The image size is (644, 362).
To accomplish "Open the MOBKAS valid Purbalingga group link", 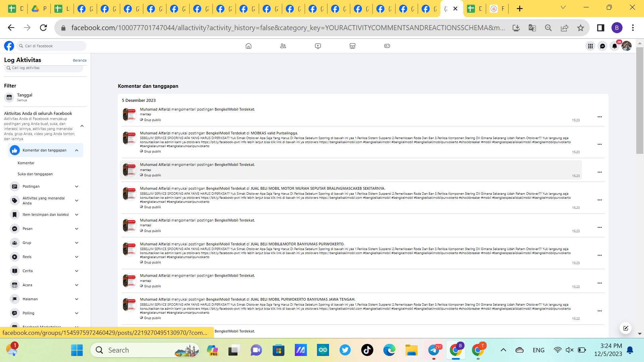I will tap(274, 133).
